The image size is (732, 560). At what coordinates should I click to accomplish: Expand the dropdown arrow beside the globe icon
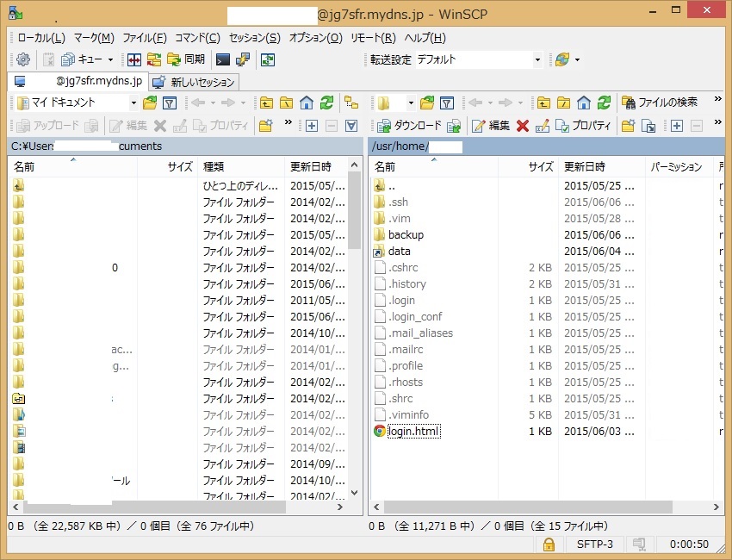click(578, 59)
